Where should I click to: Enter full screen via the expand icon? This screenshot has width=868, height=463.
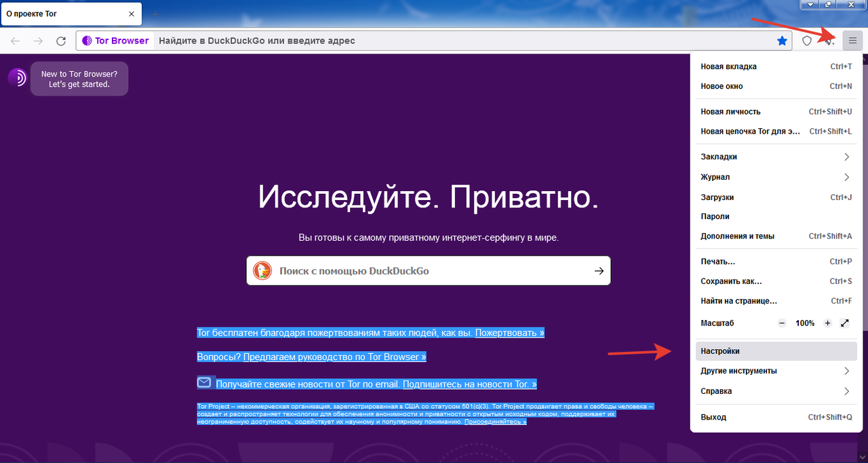pos(845,323)
